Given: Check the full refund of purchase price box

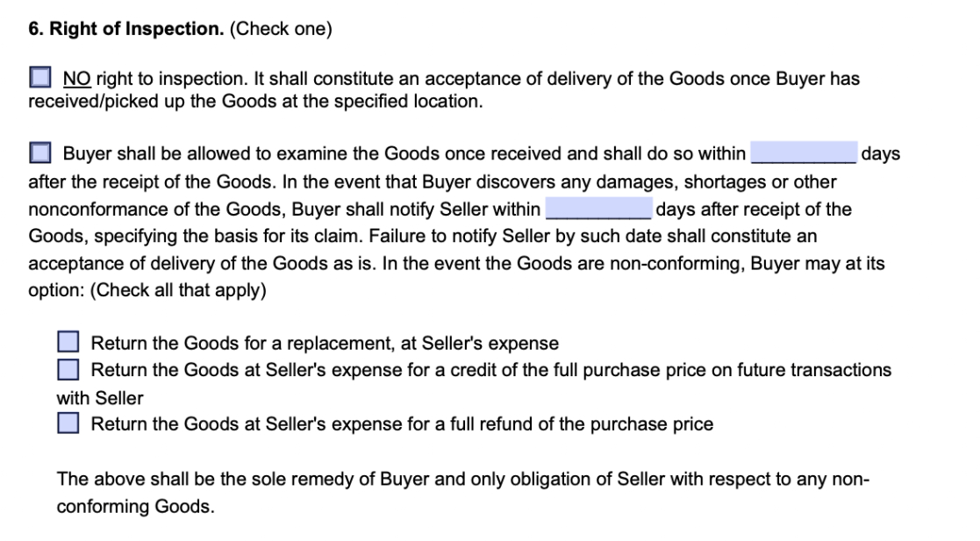Looking at the screenshot, I should pos(68,423).
